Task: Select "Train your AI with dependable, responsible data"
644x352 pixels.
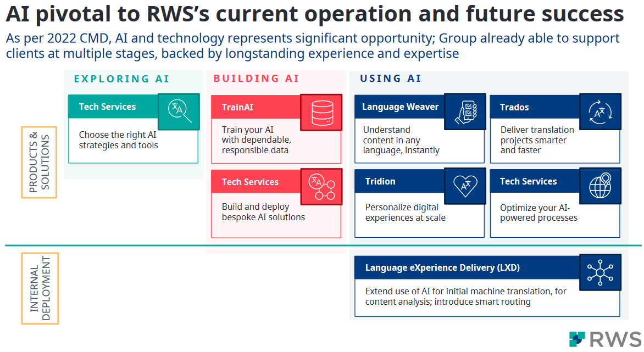Action: tap(256, 140)
